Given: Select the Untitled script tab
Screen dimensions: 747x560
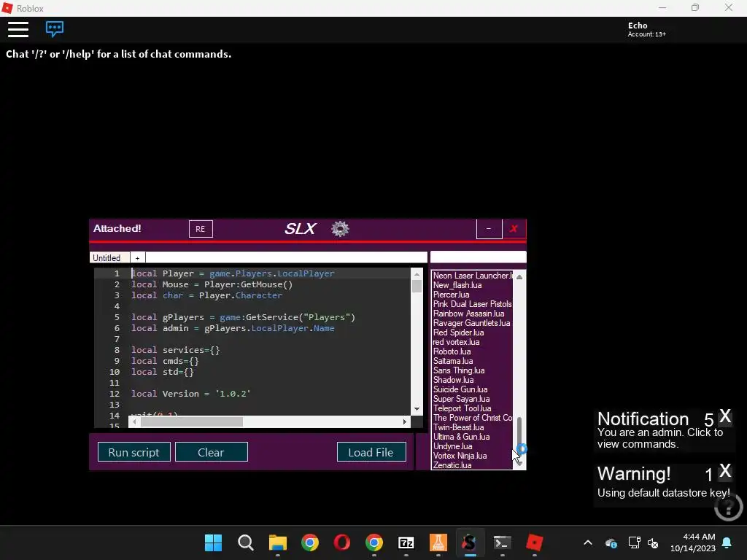Looking at the screenshot, I should [109, 257].
